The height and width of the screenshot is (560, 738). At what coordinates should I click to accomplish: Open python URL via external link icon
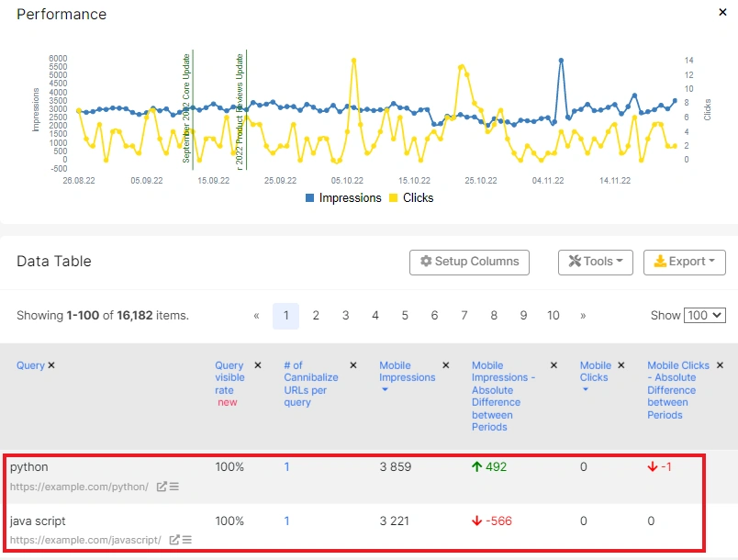(x=162, y=487)
